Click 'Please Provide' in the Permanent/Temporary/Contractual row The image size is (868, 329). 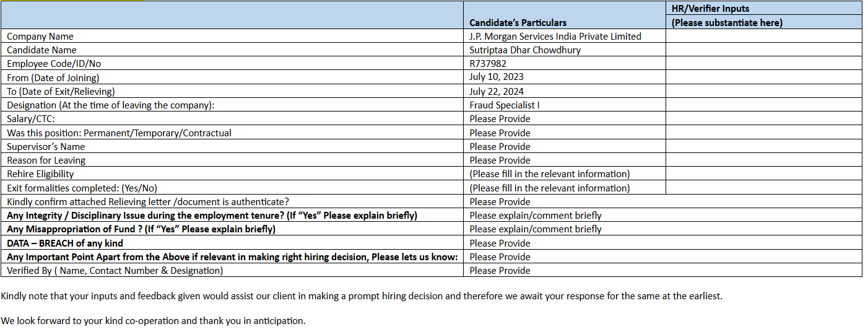[x=500, y=133]
